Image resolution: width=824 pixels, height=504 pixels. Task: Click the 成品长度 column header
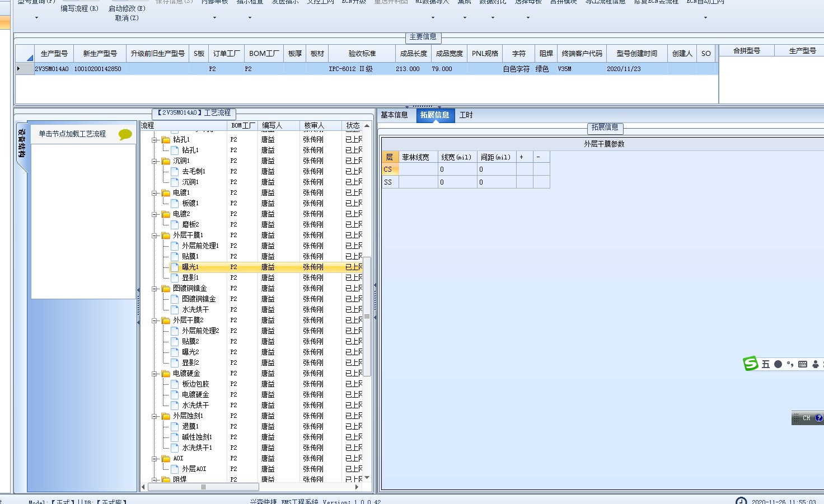(413, 54)
